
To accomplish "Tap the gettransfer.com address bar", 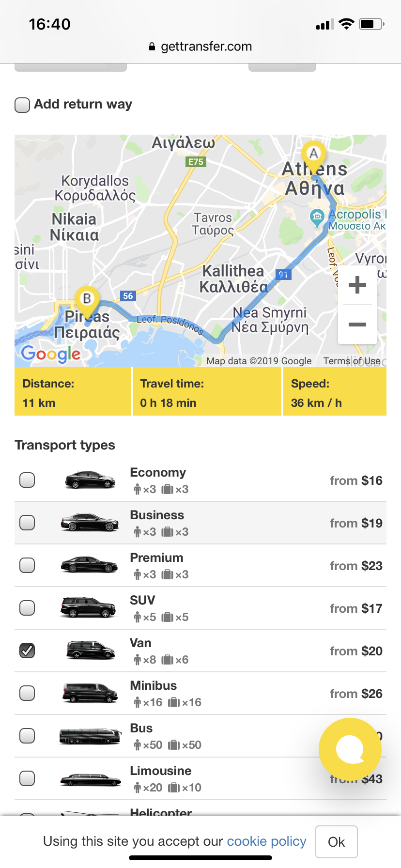I will pos(200,46).
